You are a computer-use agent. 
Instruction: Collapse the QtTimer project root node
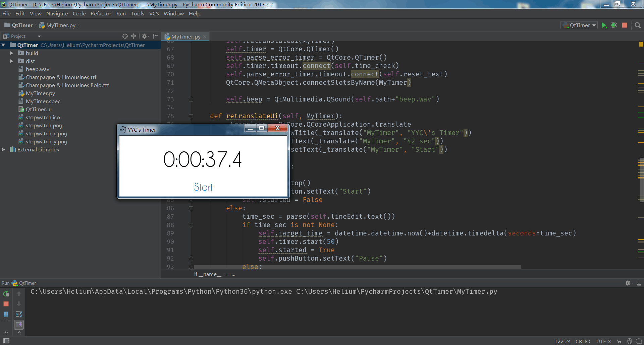point(3,45)
